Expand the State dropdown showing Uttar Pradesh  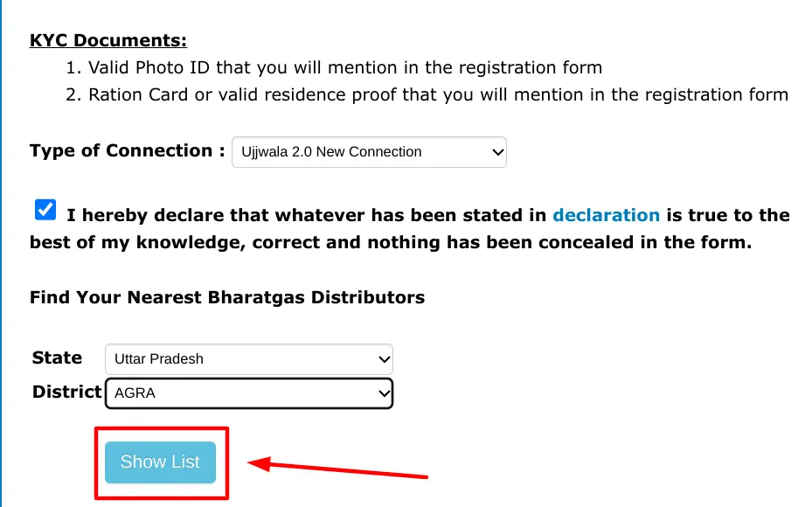[x=247, y=359]
